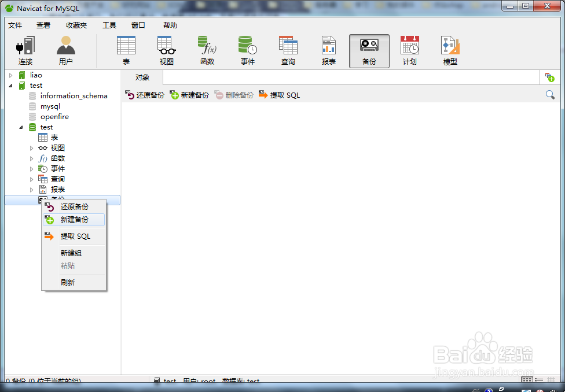Choose 新建组 in context menu
This screenshot has height=392, width=565.
[x=74, y=253]
